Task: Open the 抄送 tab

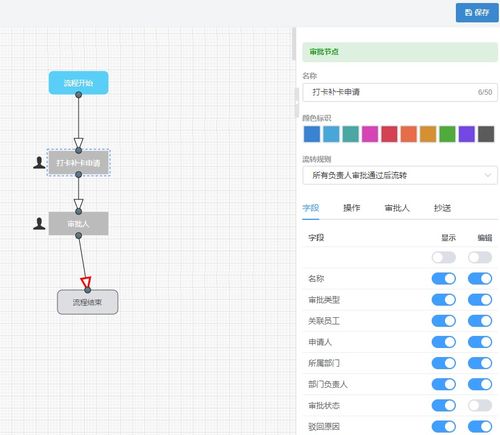Action: [442, 208]
